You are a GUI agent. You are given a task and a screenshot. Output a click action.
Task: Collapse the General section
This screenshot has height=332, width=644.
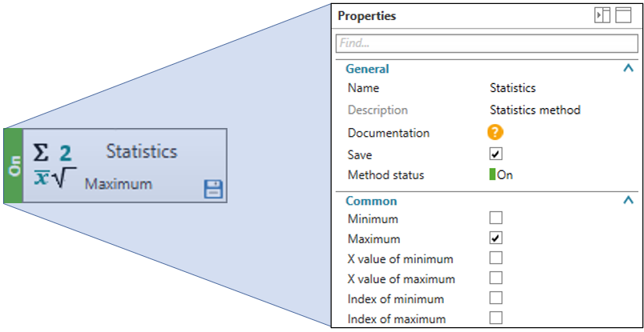[x=628, y=69]
